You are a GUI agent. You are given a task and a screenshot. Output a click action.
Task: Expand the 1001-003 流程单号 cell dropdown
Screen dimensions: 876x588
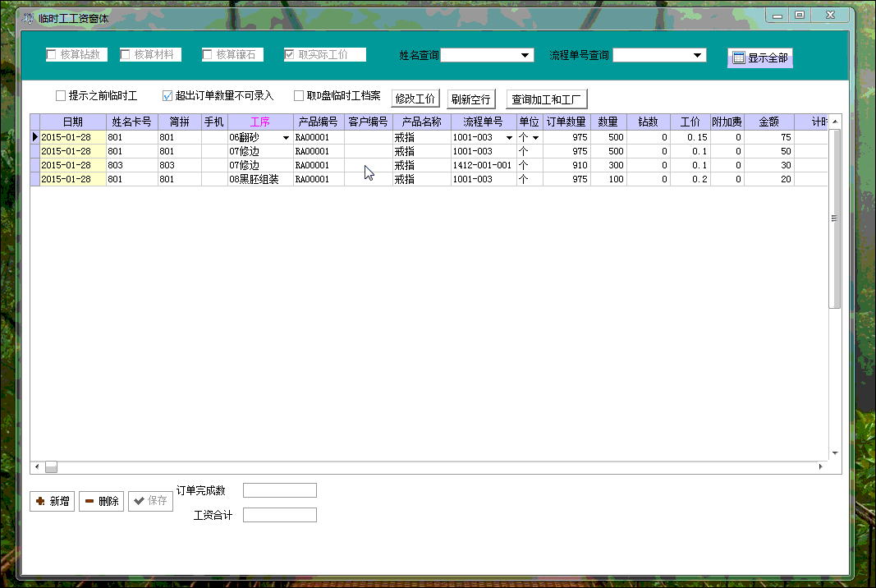(510, 137)
